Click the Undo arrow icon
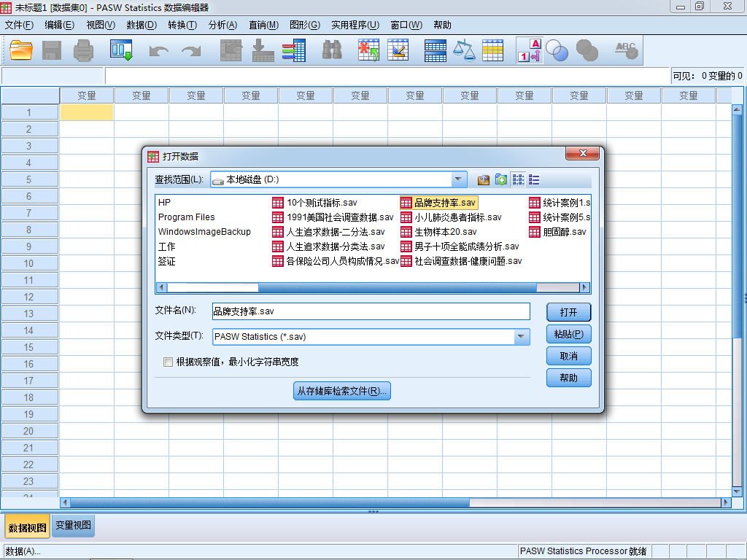The width and height of the screenshot is (747, 560). pos(158,51)
